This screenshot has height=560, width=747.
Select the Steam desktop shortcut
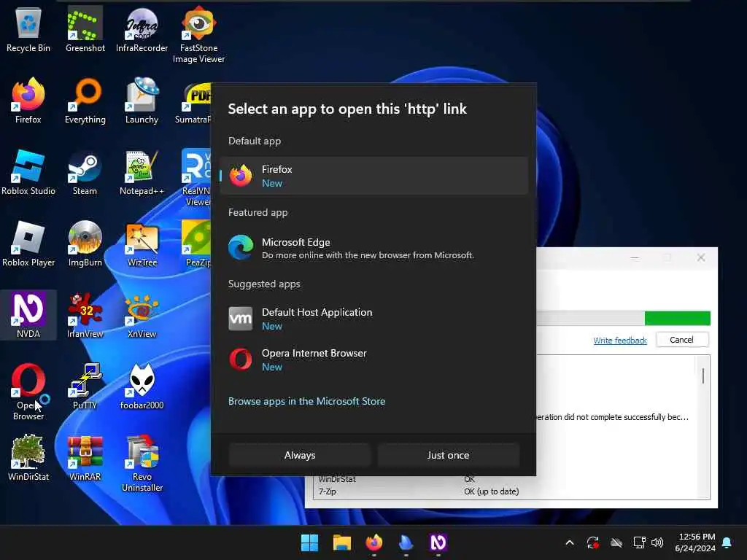(85, 172)
